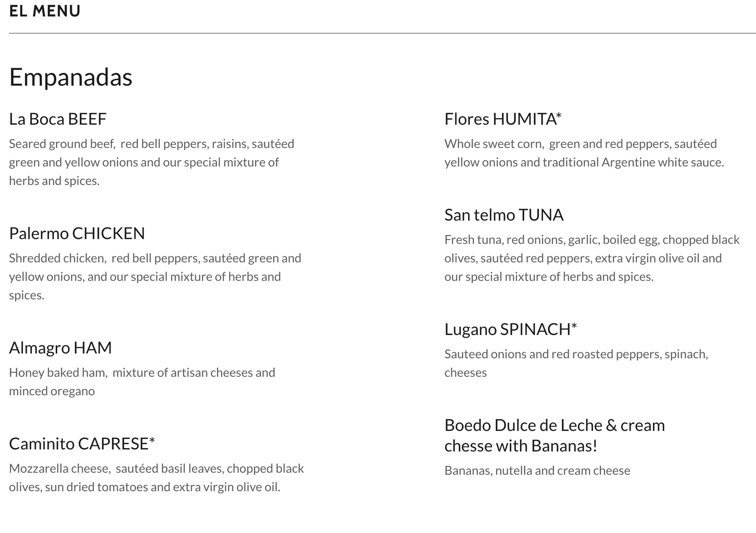Click the seared ground beef description
This screenshot has height=533, width=756.
(151, 162)
